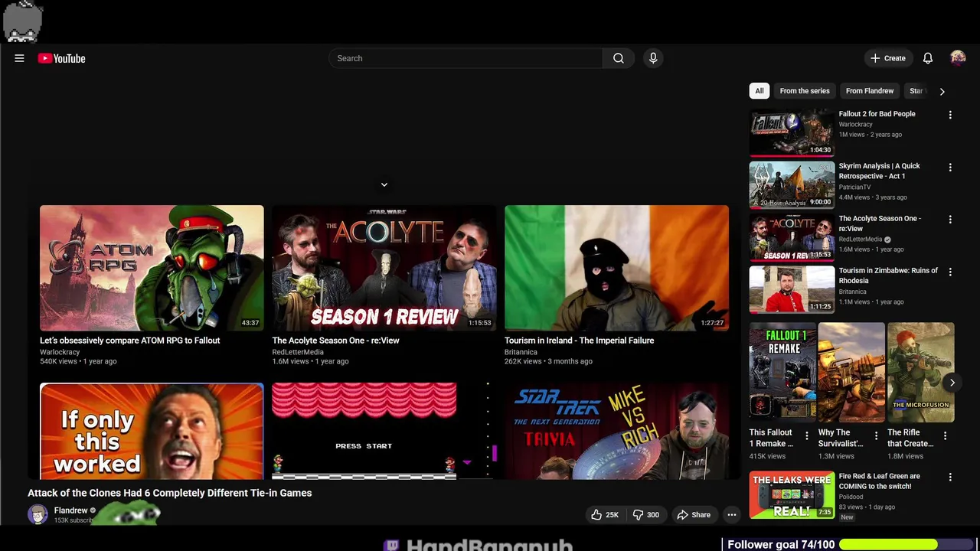Click in the Search field
Viewport: 980px width, 551px height.
[x=465, y=58]
